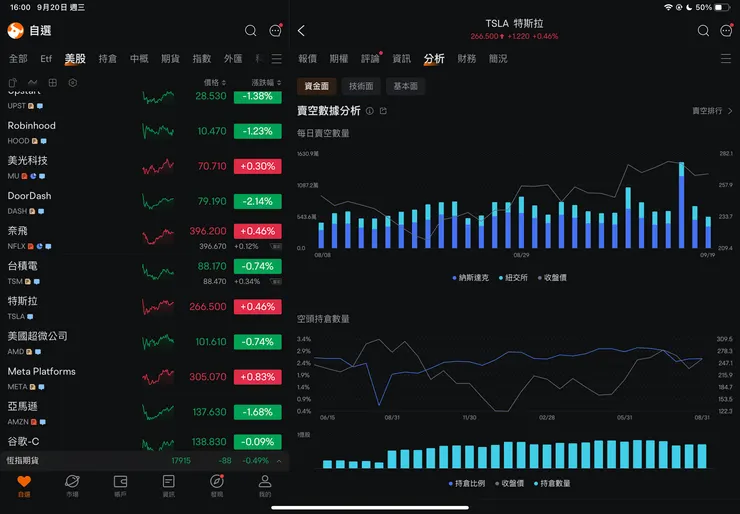Open search in the TSLA detail header
The image size is (740, 514).
click(703, 31)
